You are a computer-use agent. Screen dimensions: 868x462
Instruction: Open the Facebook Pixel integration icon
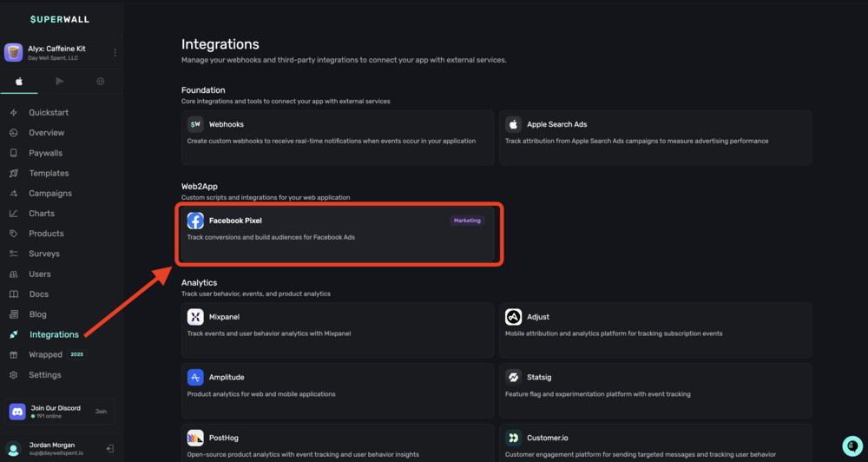point(195,221)
